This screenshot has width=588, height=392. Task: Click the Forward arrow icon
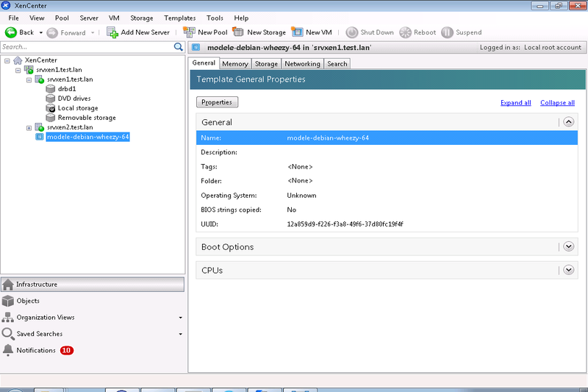52,33
